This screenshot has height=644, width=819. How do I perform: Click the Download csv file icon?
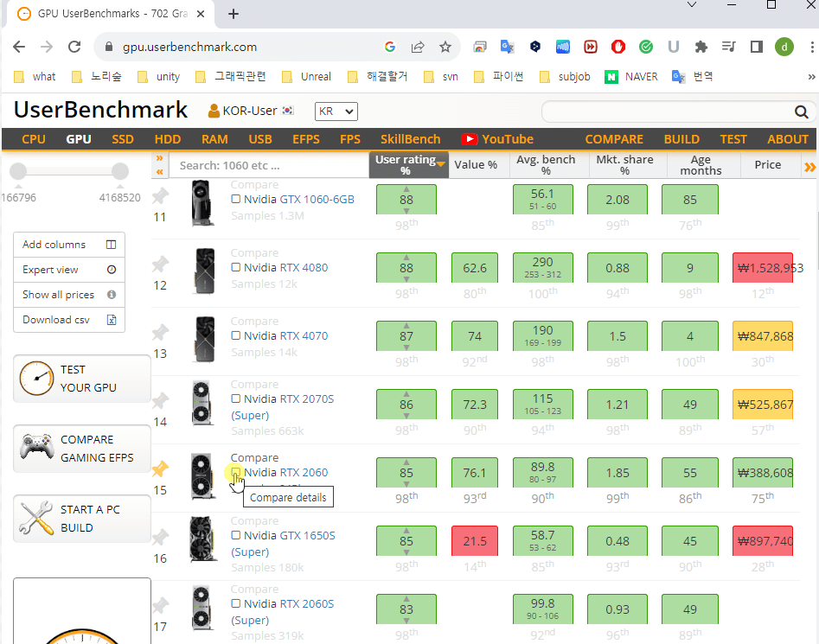tap(112, 320)
